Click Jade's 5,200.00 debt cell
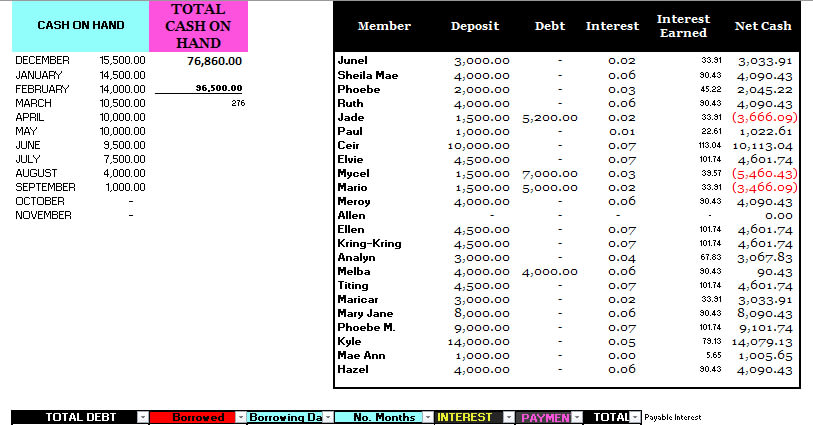 (550, 118)
